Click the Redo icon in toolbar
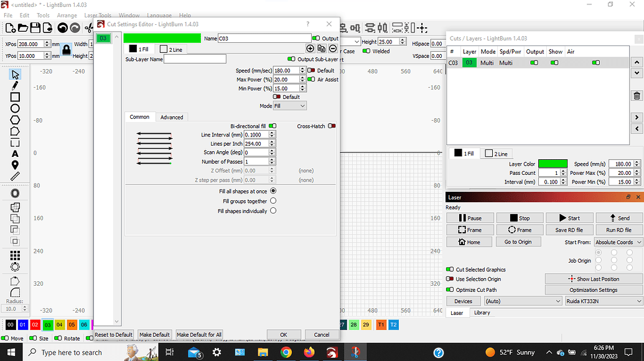The height and width of the screenshot is (361, 644). tap(75, 28)
